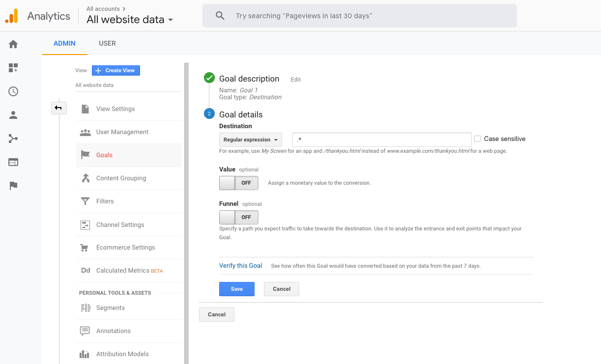Click the Destination text input field

click(x=381, y=140)
